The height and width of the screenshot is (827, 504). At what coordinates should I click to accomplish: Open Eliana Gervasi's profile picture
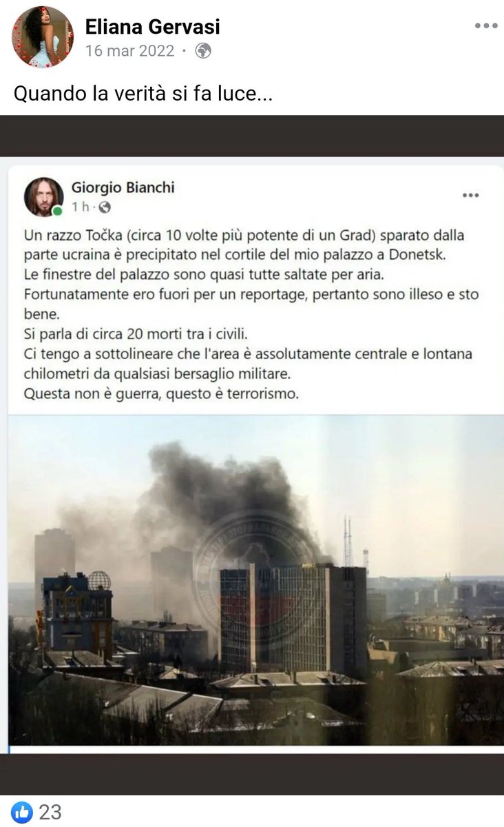point(42,37)
